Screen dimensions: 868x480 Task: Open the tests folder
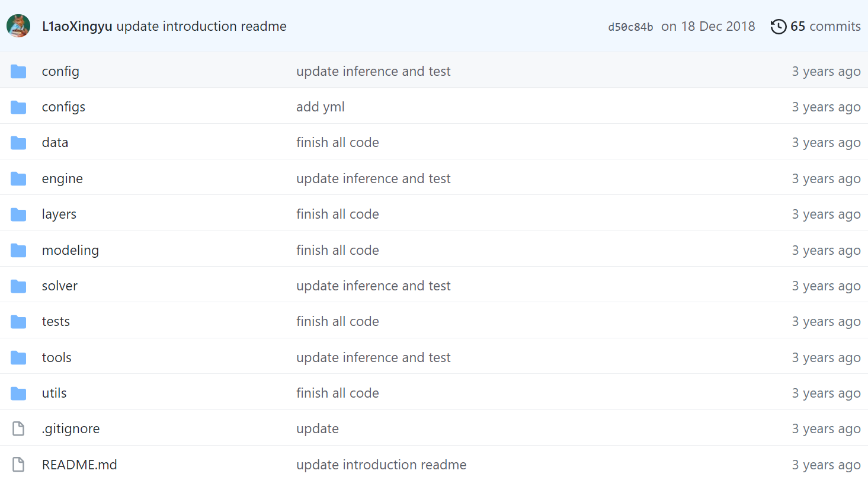pyautogui.click(x=56, y=321)
